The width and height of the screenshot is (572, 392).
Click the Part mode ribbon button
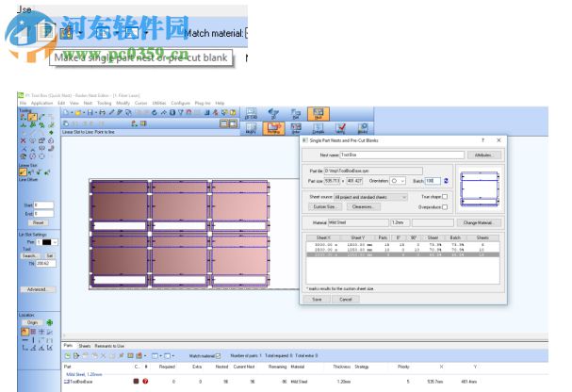pyautogui.click(x=296, y=114)
